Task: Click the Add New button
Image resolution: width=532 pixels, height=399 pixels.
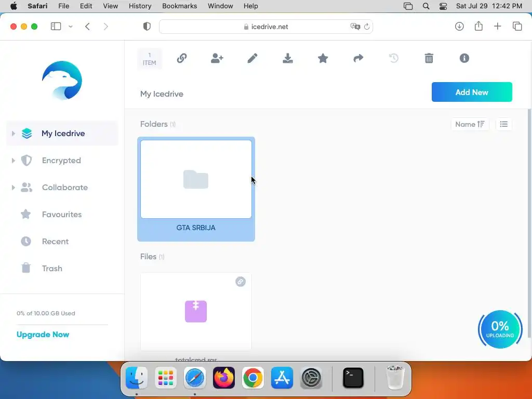Action: point(472,92)
